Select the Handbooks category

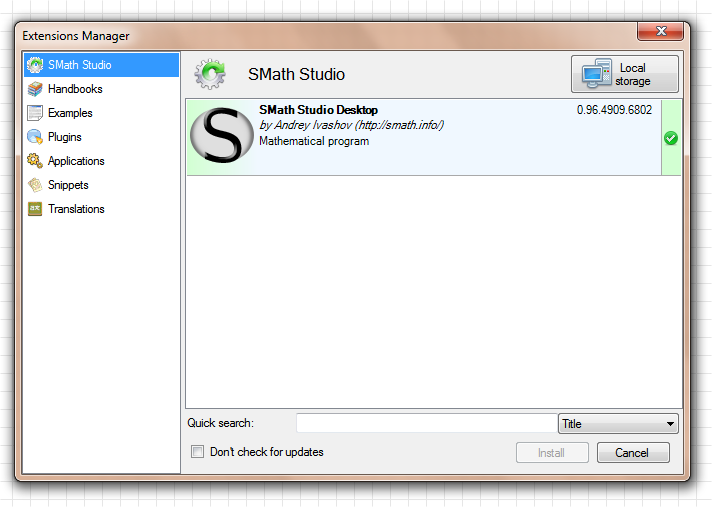click(75, 89)
